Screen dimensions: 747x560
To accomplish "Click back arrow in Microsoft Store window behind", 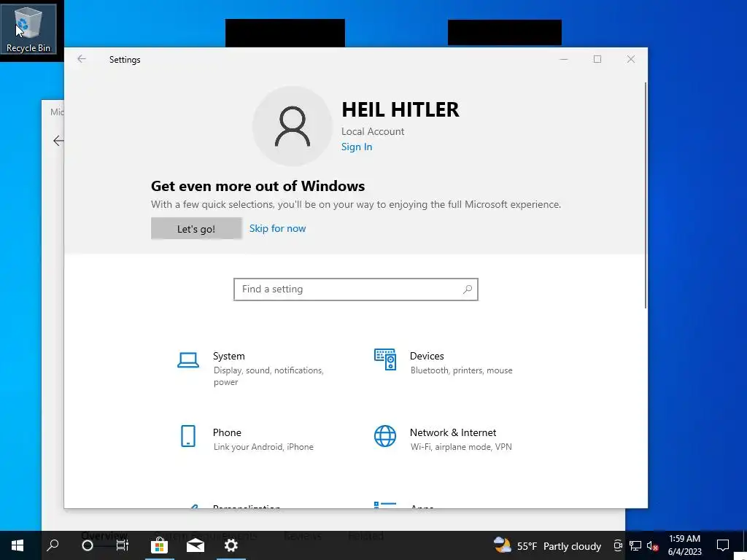I will coord(58,141).
